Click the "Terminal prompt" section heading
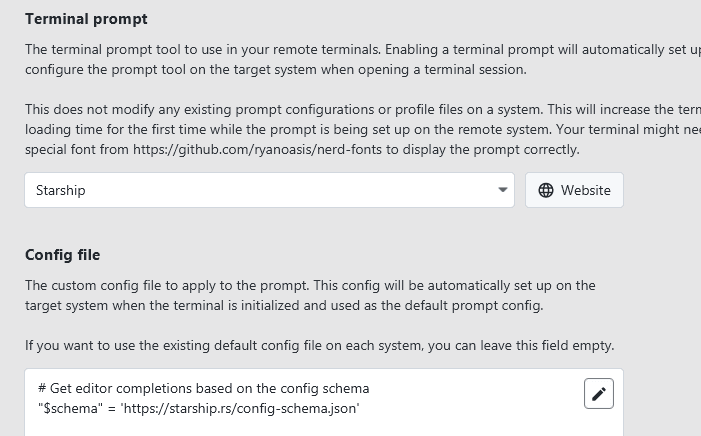The width and height of the screenshot is (701, 436). click(x=86, y=19)
